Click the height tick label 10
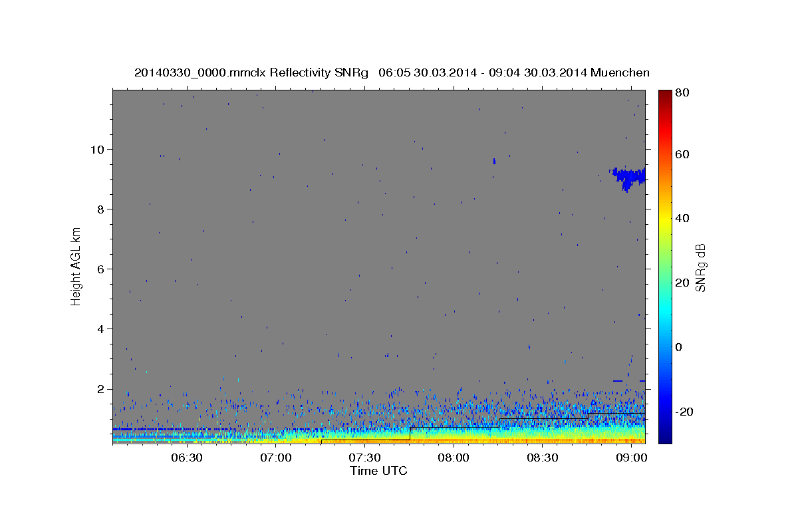798x532 pixels. [98, 149]
